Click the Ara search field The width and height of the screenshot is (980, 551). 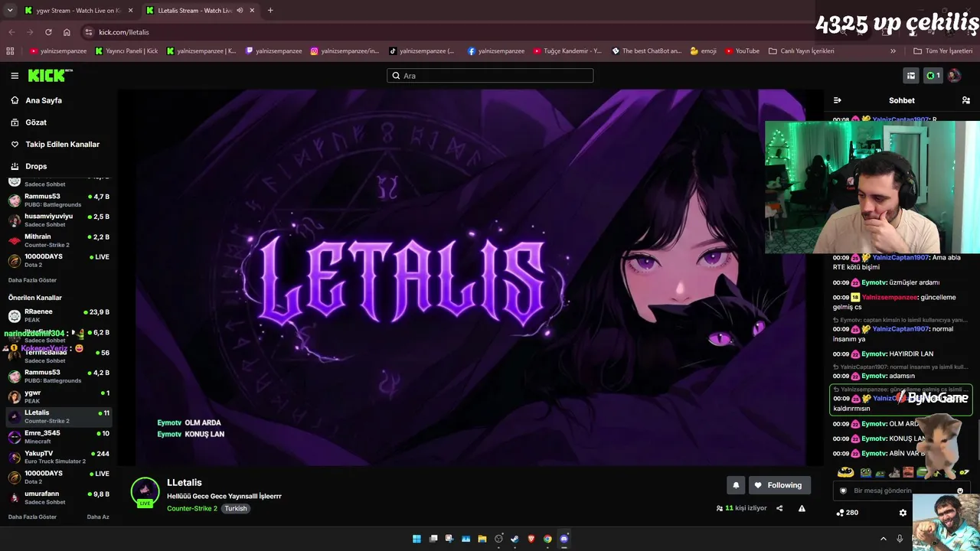point(490,76)
